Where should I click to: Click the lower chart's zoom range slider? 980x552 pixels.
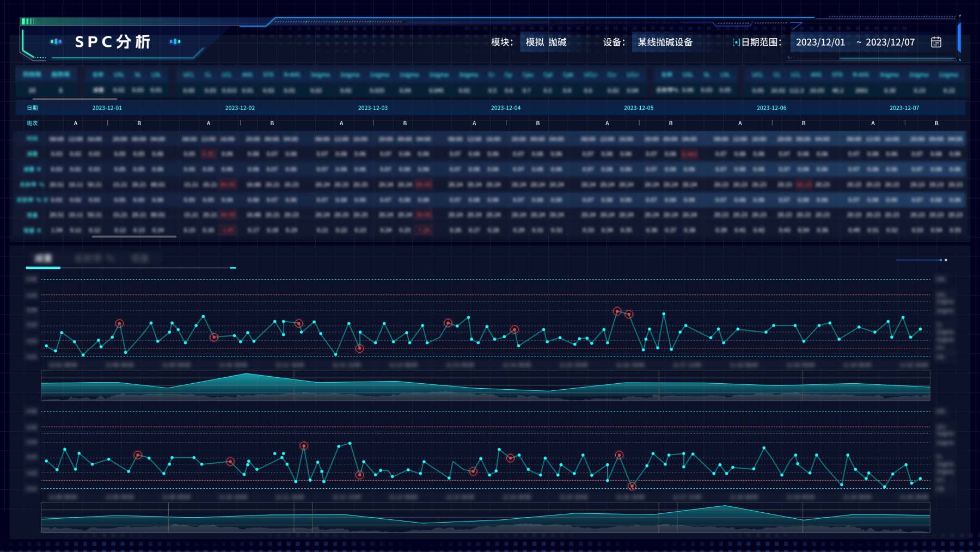(x=485, y=518)
